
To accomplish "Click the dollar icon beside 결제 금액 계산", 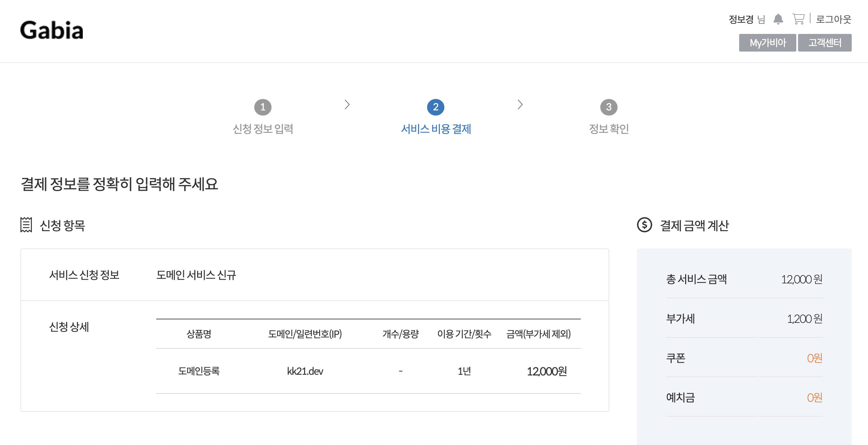I will point(644,225).
